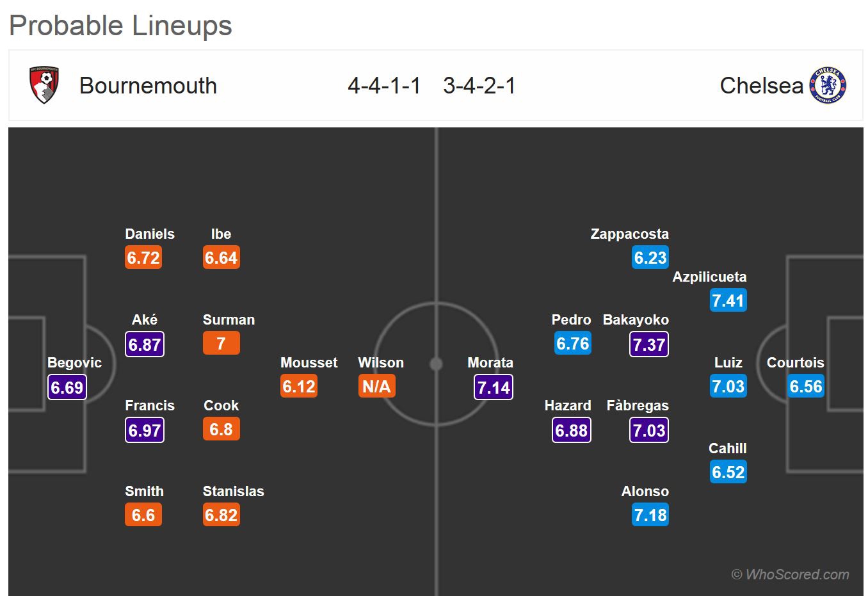Click the Probable Lineups heading
This screenshot has width=868, height=596.
[120, 26]
